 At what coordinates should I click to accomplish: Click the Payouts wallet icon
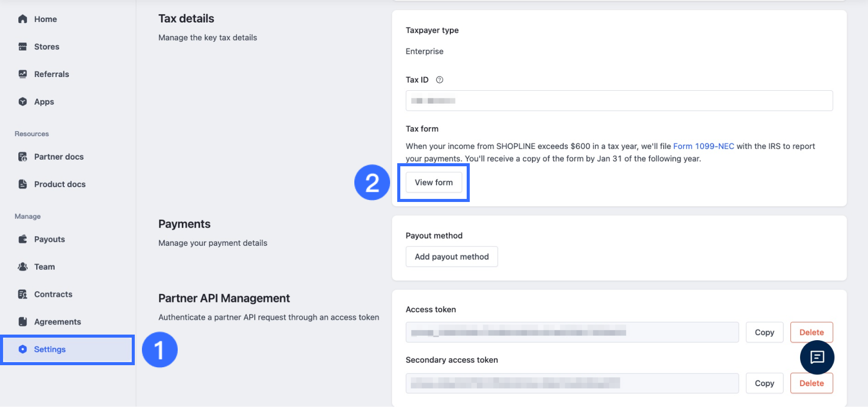22,239
